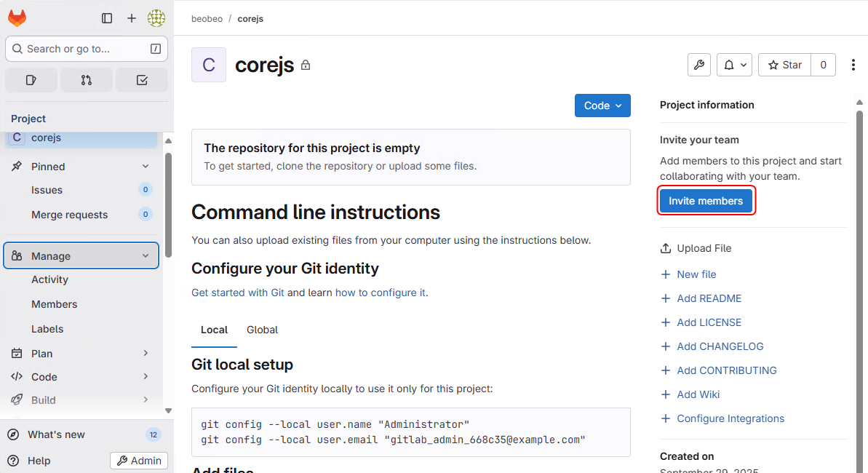Click the wrench admin icon near Star

698,65
